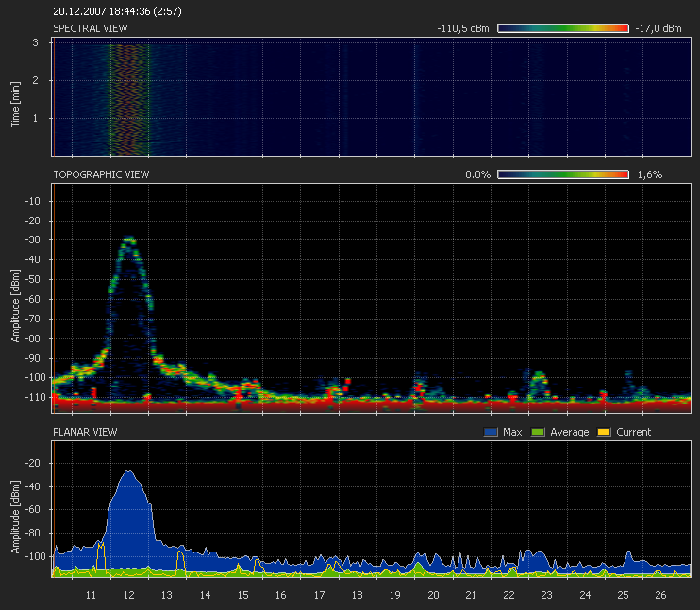Click channel 18 on the frequency axis
The image size is (700, 610).
pyautogui.click(x=358, y=595)
